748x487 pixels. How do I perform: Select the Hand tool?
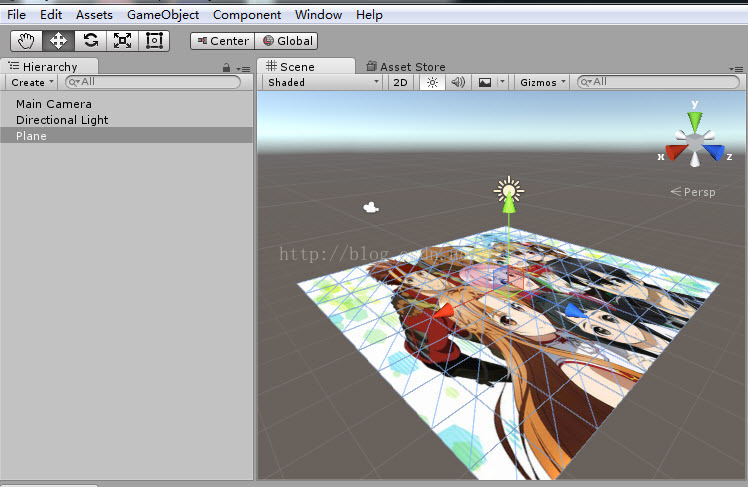click(x=26, y=41)
